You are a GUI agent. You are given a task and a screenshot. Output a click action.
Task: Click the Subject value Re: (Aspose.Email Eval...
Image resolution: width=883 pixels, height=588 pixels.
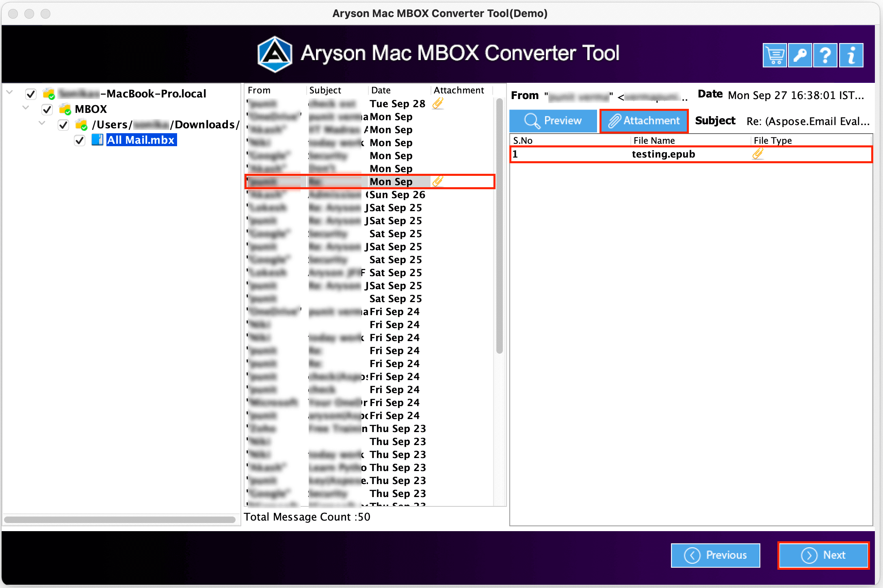click(808, 121)
